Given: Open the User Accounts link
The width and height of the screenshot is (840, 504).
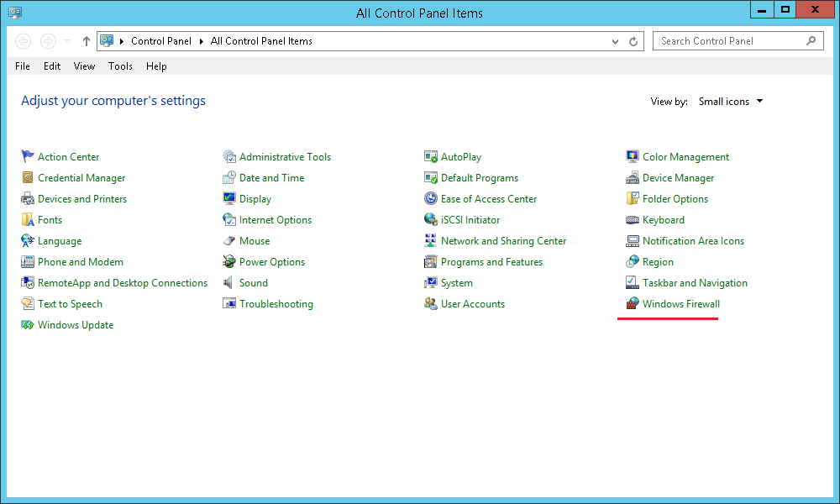Looking at the screenshot, I should pos(472,304).
